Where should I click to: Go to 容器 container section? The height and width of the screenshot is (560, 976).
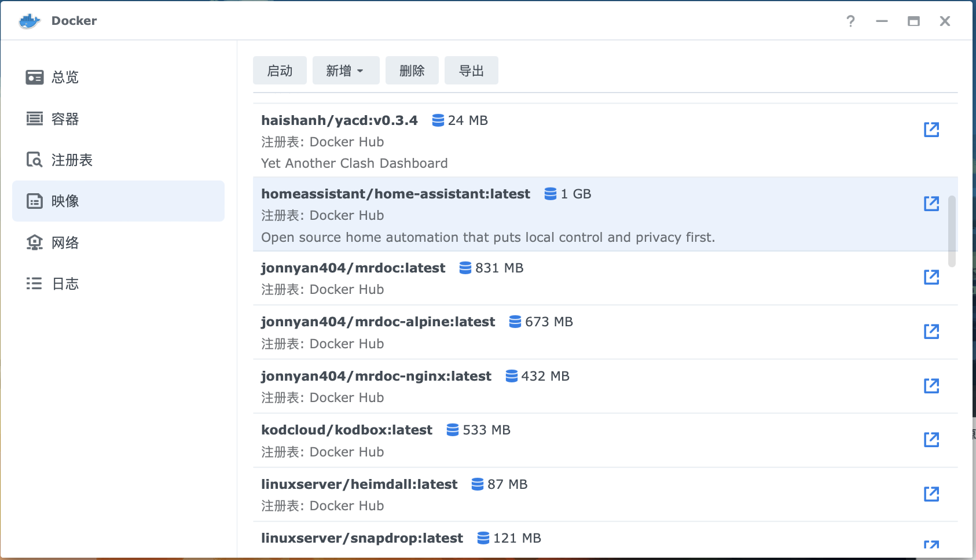(118, 119)
